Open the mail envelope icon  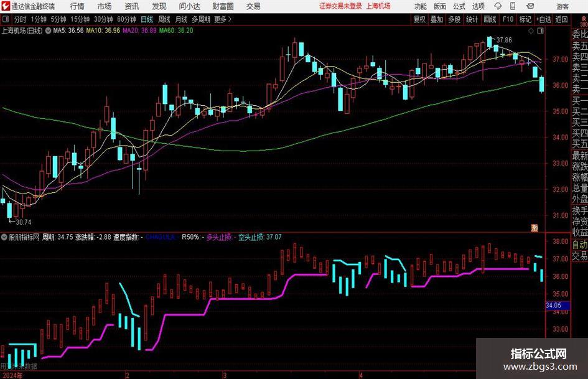tap(530, 6)
